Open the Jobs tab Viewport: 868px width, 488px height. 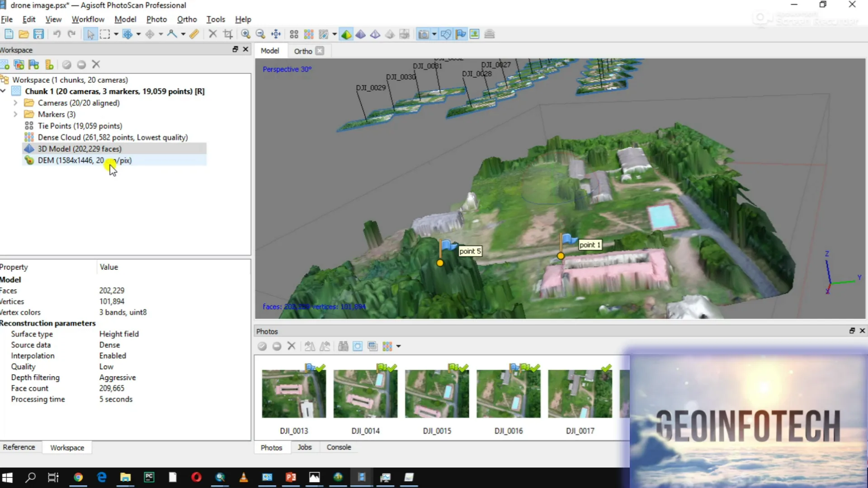coord(304,447)
